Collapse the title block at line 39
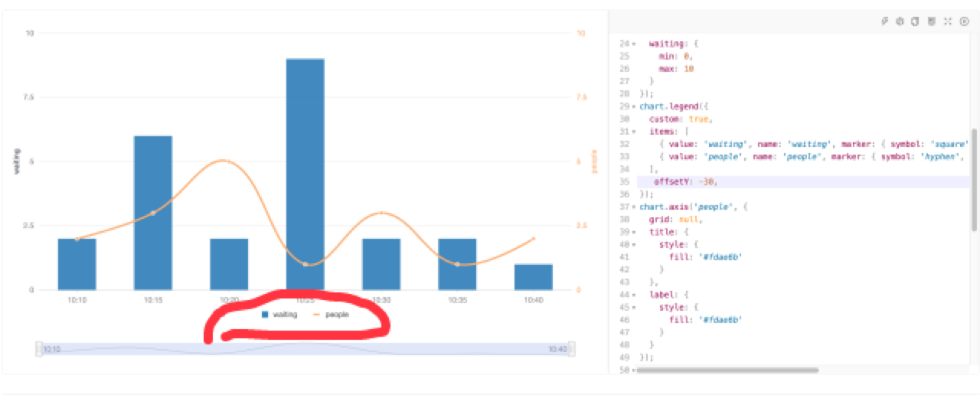Viewport: 980px width, 398px height. (634, 232)
